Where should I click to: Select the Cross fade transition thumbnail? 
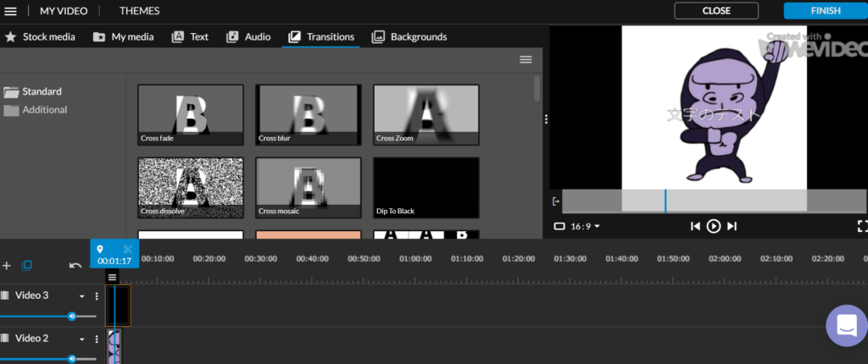pos(191,114)
